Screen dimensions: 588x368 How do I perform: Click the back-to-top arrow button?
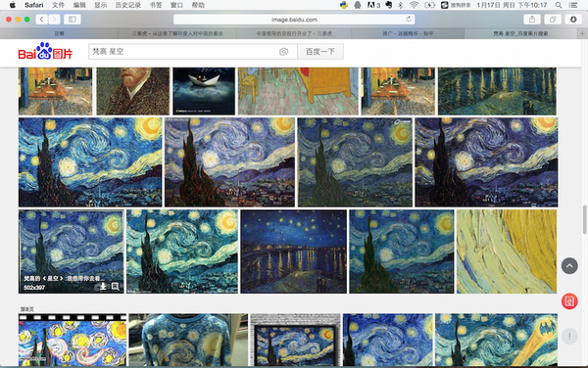point(569,266)
